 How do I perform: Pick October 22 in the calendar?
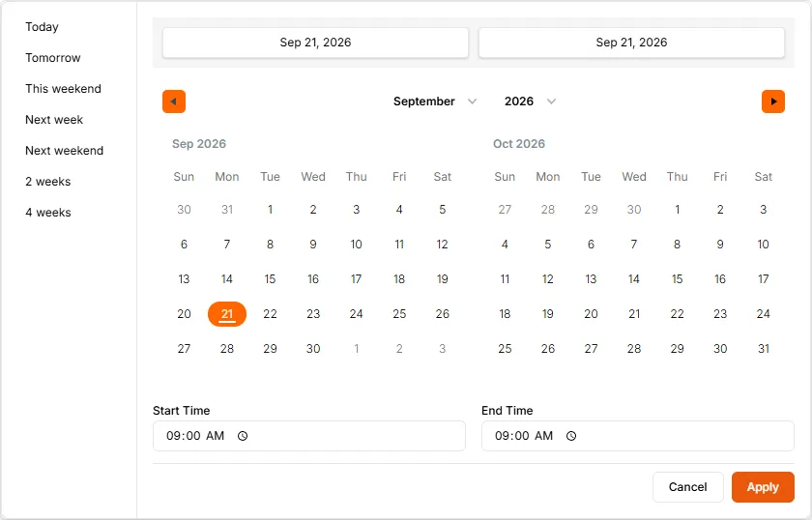coord(677,314)
